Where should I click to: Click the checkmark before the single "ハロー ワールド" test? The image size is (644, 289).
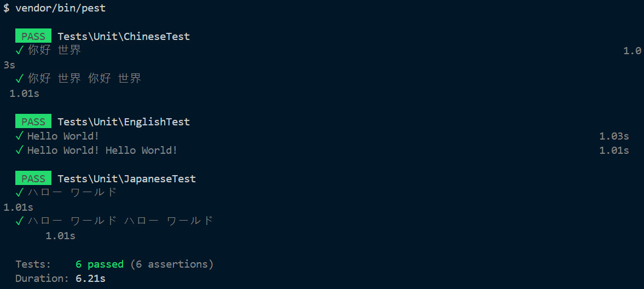pos(20,193)
